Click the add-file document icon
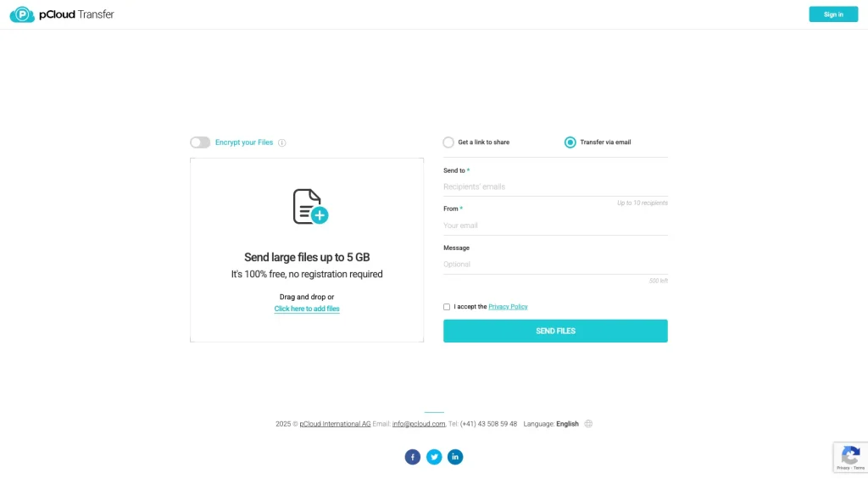 (x=310, y=207)
